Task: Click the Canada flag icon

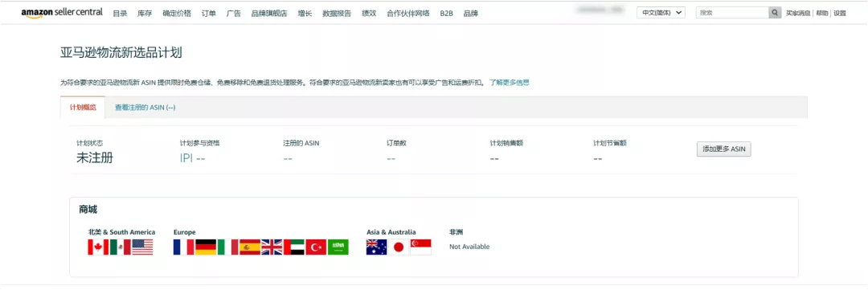Action: click(x=98, y=247)
